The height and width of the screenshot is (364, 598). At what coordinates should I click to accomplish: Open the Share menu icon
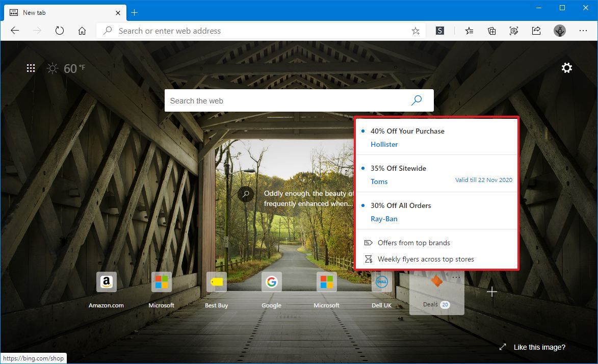pos(536,31)
